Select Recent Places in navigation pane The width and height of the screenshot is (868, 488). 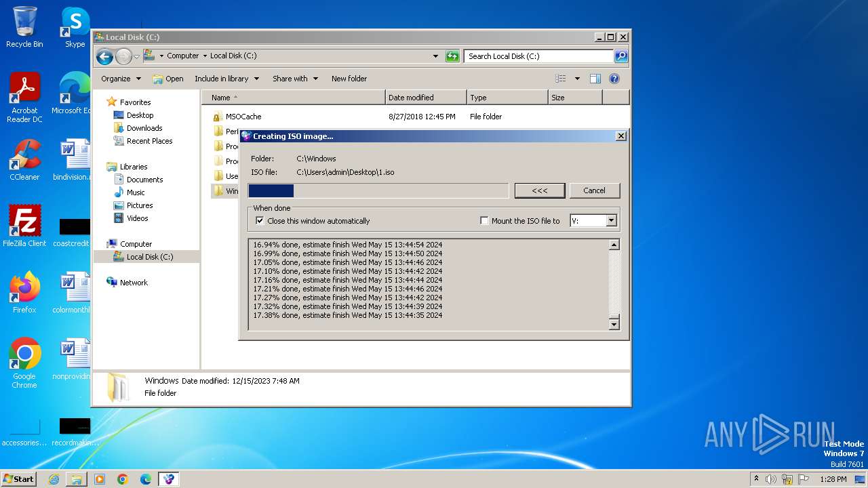(x=149, y=141)
